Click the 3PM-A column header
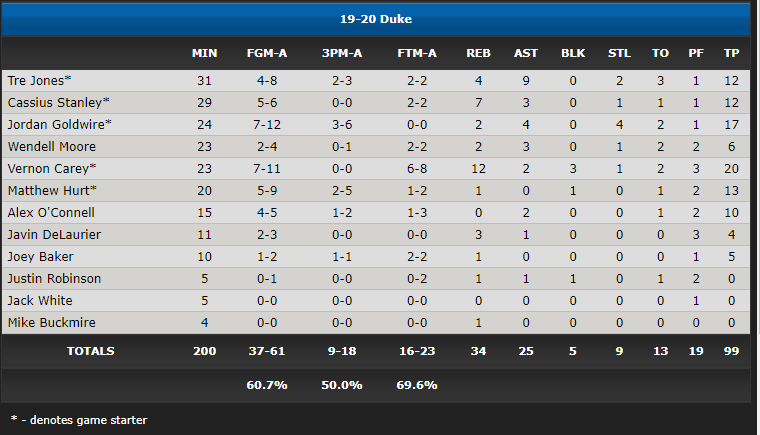Screen dimensions: 760x435 click(x=342, y=53)
